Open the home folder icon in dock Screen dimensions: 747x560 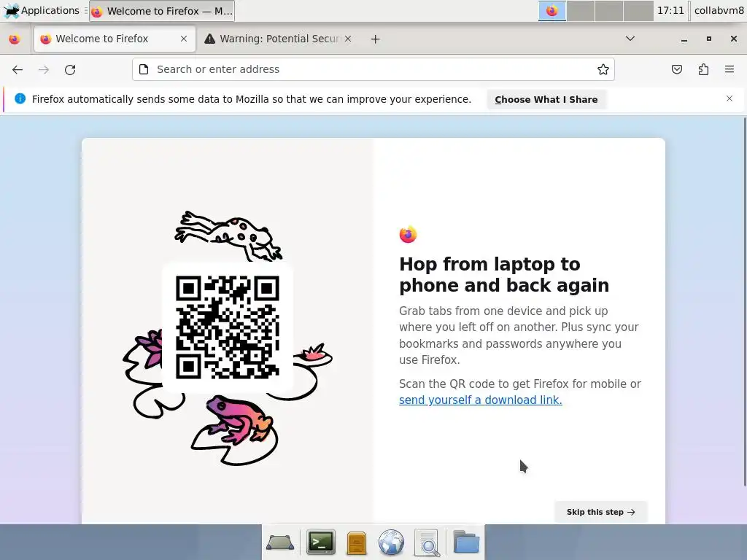466,542
